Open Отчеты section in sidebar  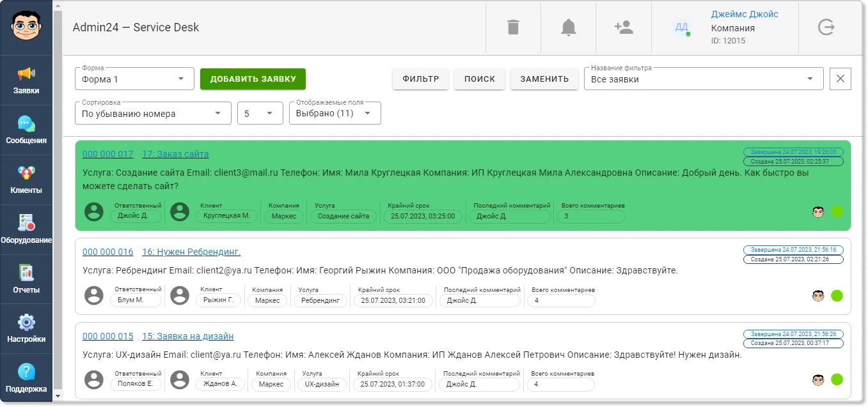pyautogui.click(x=26, y=280)
